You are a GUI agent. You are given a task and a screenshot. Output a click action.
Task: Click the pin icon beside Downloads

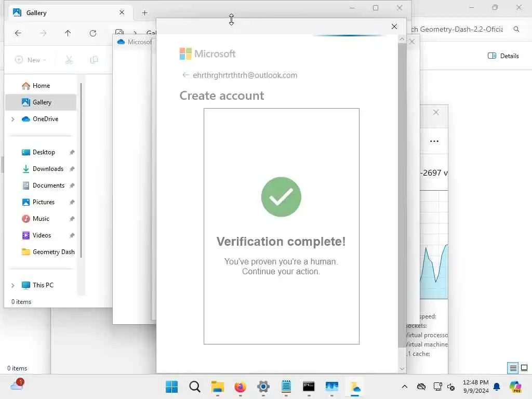click(x=72, y=169)
